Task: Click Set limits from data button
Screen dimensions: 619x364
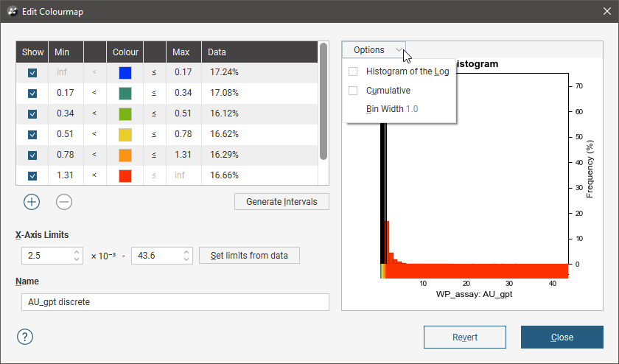Action: point(249,256)
